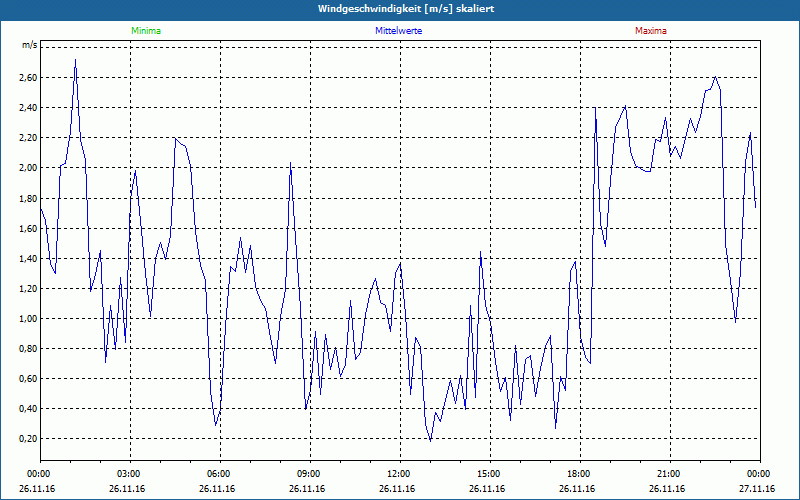This screenshot has height=500, width=800.
Task: Click the 1,20 y-axis value
Action: 29,289
